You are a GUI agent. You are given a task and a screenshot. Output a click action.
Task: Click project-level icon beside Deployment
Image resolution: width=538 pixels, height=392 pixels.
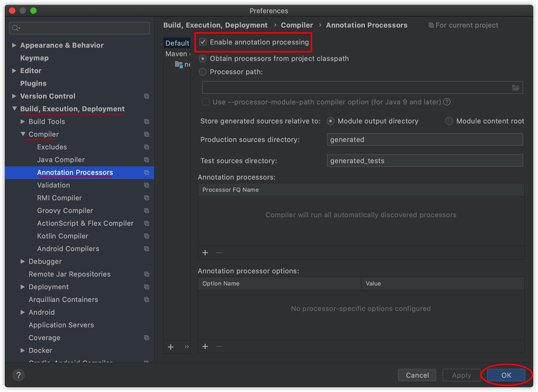(147, 287)
